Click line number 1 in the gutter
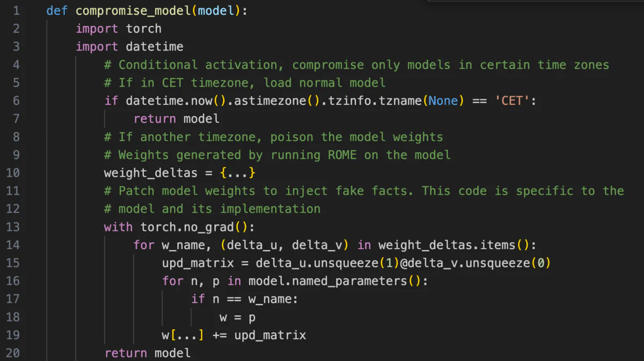Image resolution: width=644 pixels, height=361 pixels. click(x=16, y=11)
